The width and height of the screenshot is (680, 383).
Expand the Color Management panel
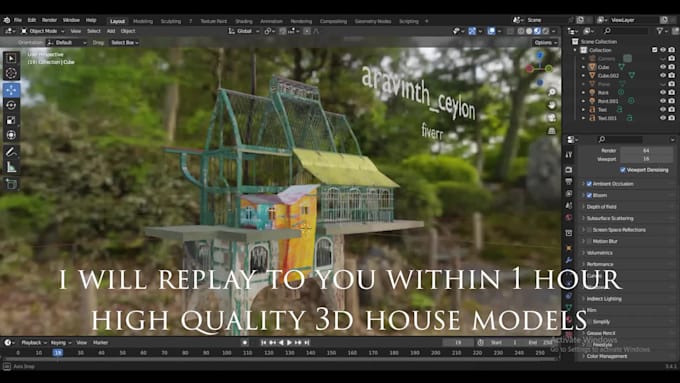tap(607, 356)
